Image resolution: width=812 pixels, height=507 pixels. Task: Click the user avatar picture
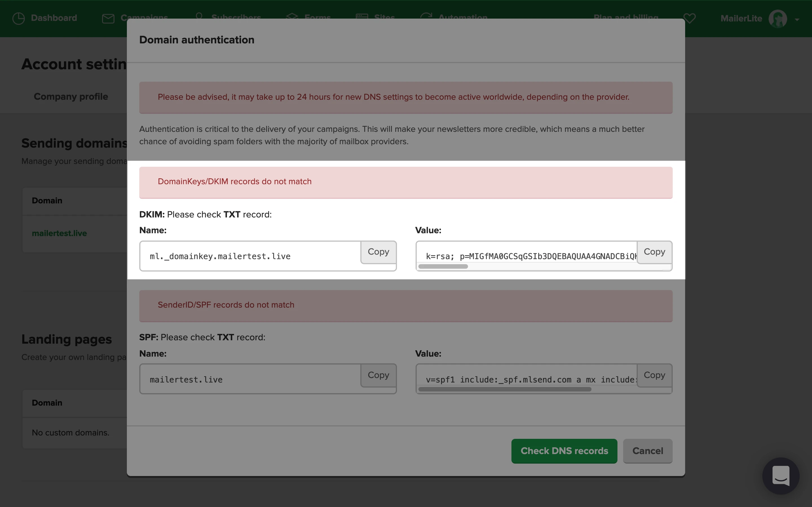pos(777,19)
